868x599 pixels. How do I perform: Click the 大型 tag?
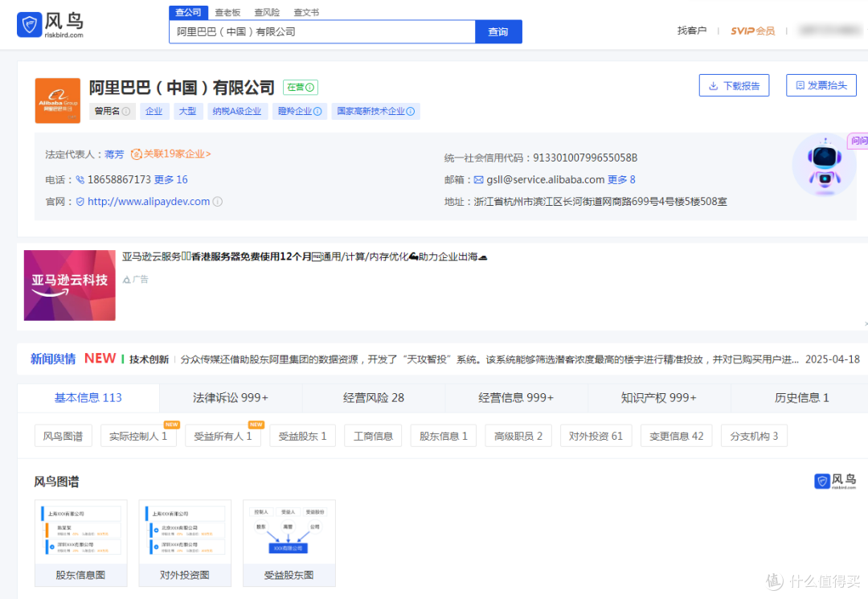click(187, 111)
